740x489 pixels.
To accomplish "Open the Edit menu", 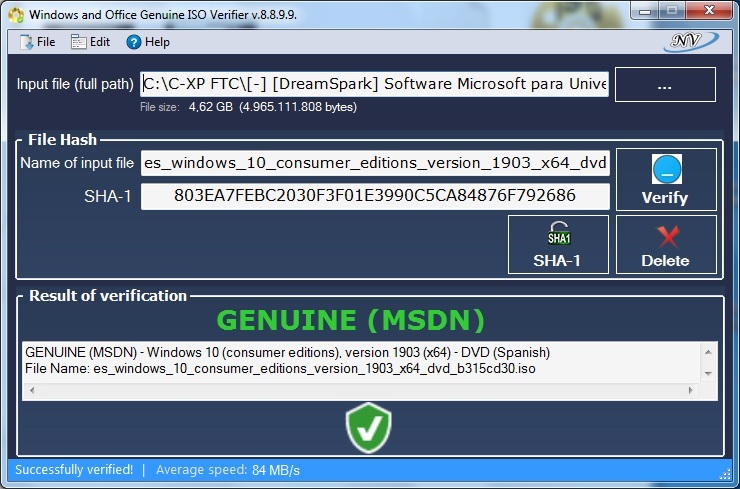I will 90,42.
